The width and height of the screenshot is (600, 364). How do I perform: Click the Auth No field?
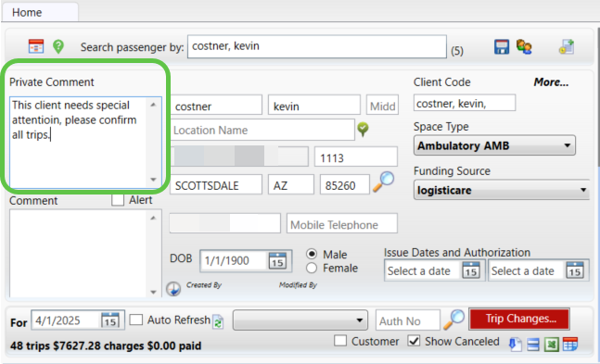pyautogui.click(x=408, y=320)
